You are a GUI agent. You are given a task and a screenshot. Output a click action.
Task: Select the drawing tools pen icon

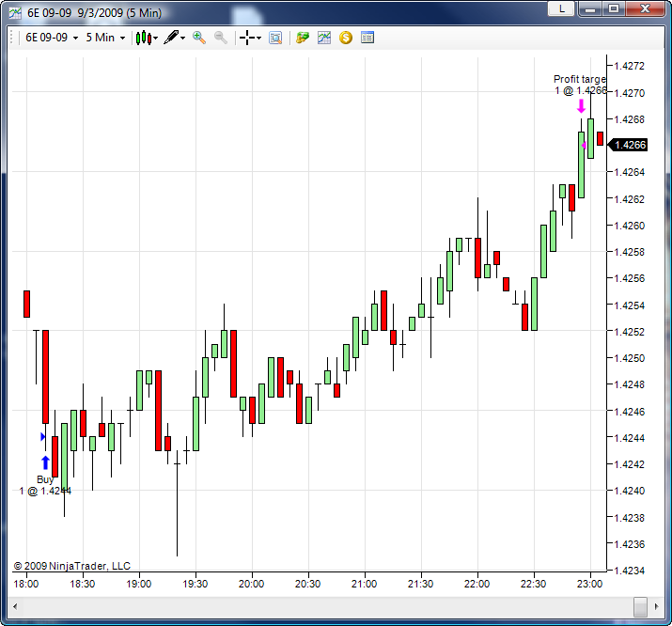pos(171,38)
